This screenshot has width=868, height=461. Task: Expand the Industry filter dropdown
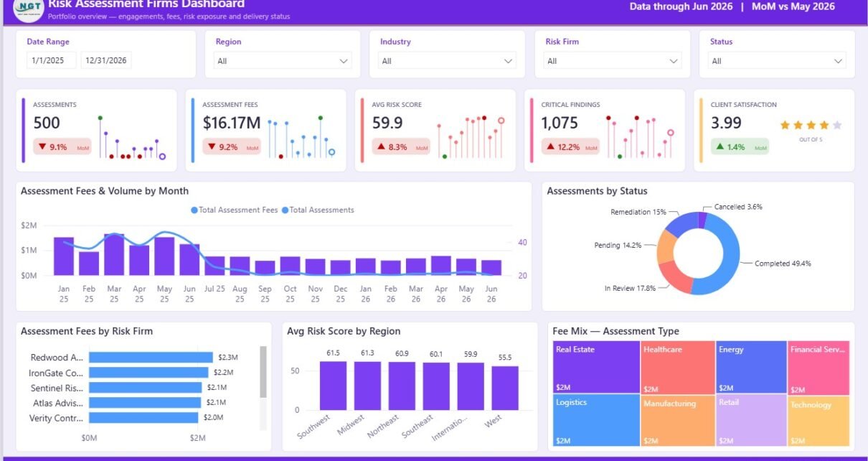tap(447, 61)
